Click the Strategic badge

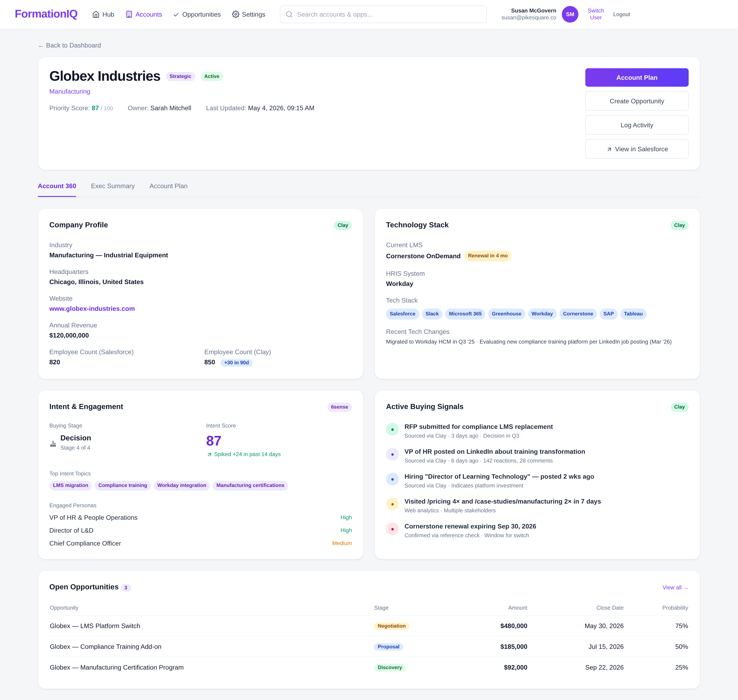click(180, 76)
